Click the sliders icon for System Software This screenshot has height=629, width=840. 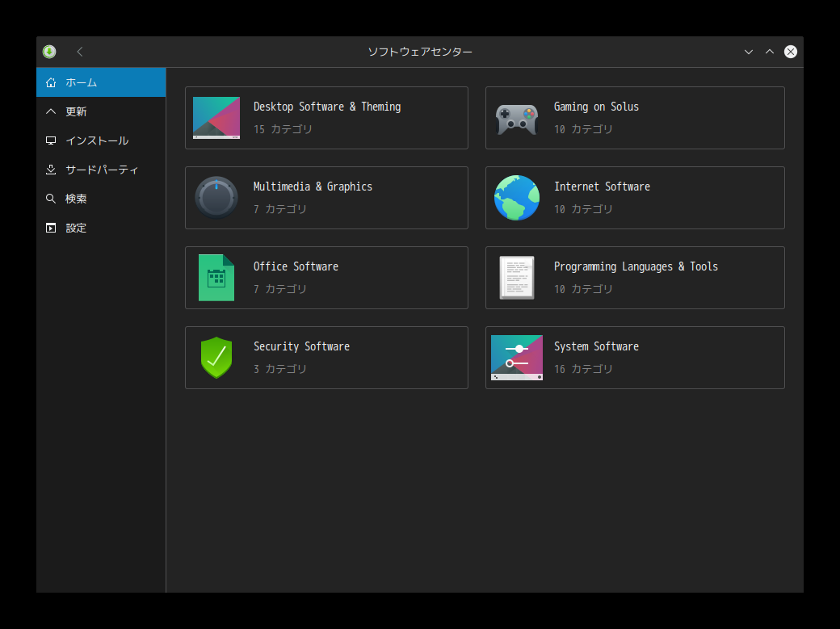click(517, 358)
